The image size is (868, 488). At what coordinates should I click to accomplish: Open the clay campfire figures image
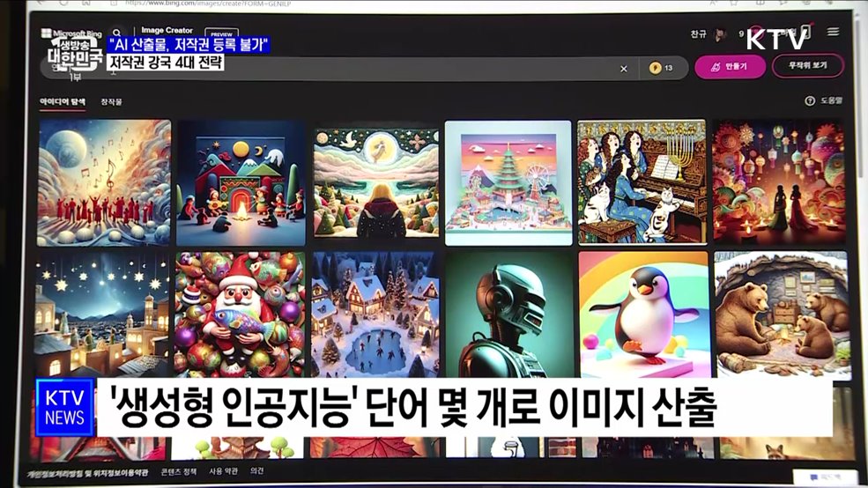241,182
